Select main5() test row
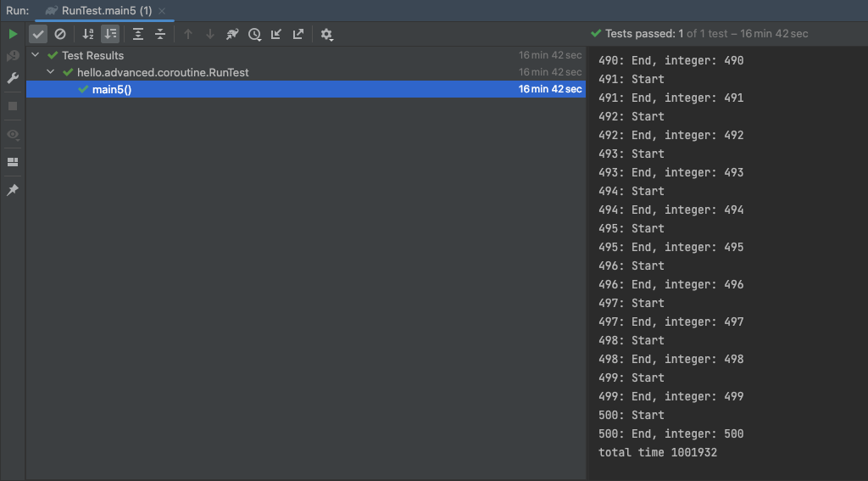The height and width of the screenshot is (481, 868). point(306,89)
